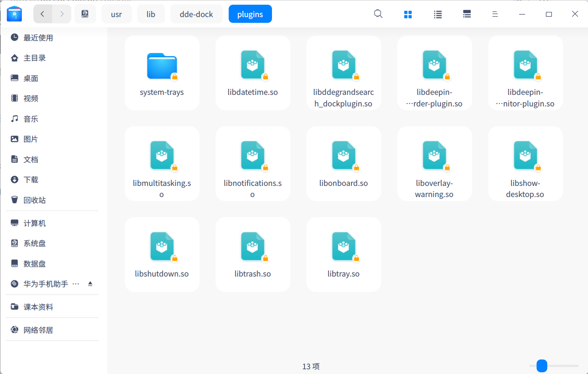The width and height of the screenshot is (588, 374).
Task: Select the liboverlay-warning.so file icon
Action: [434, 156]
